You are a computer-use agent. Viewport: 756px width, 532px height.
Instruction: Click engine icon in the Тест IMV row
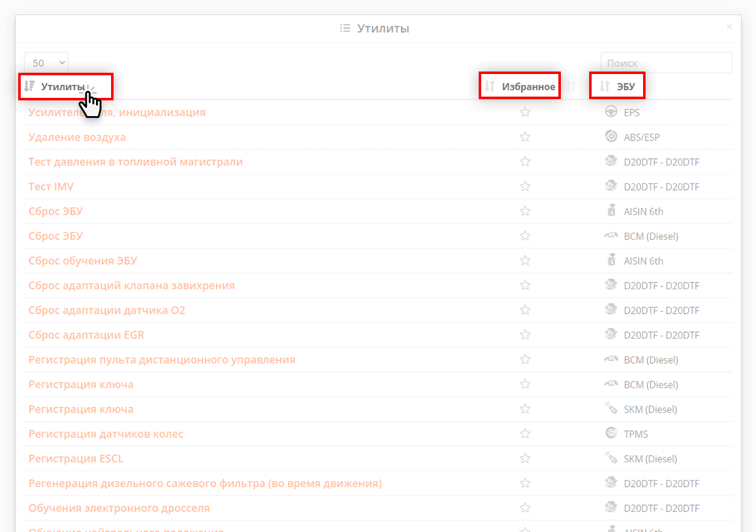[x=610, y=186]
